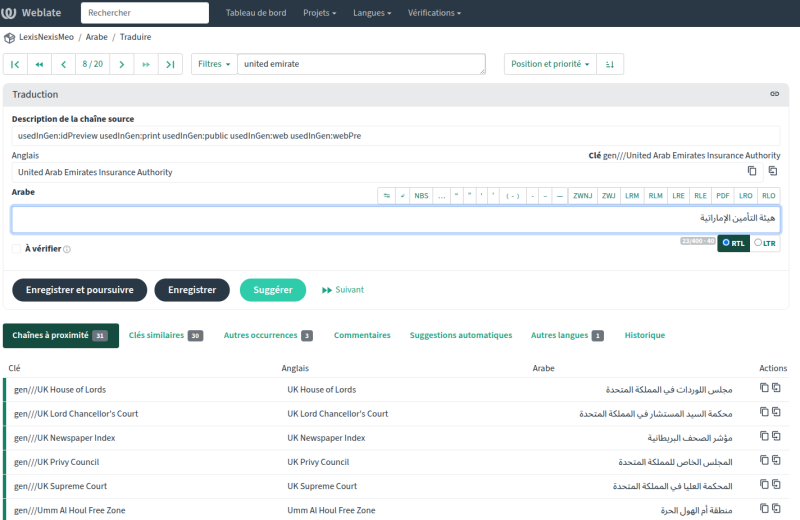Select the RTL text direction option
Viewport: 800px width, 520px height.
click(733, 243)
